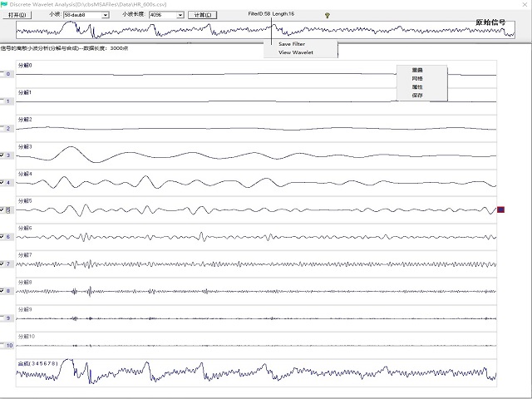Click the 'FilterID:58 Length:16' status text

point(271,14)
